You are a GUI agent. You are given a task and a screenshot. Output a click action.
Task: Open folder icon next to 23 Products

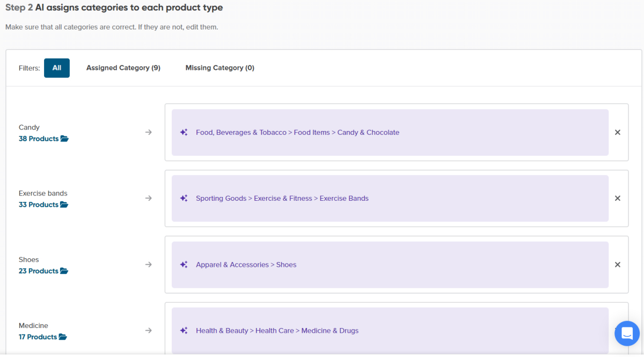coord(64,271)
